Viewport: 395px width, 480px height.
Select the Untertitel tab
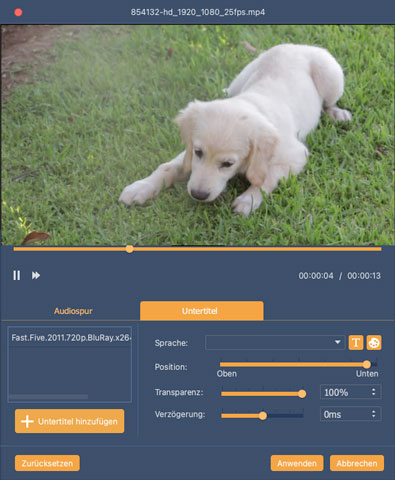point(201,311)
